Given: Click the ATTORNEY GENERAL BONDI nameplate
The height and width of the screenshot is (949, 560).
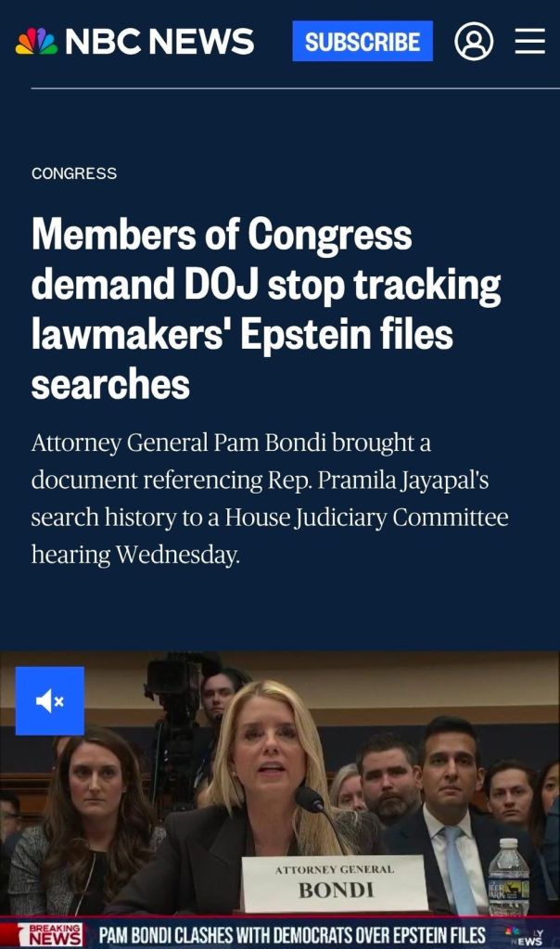Looking at the screenshot, I should pos(335,884).
